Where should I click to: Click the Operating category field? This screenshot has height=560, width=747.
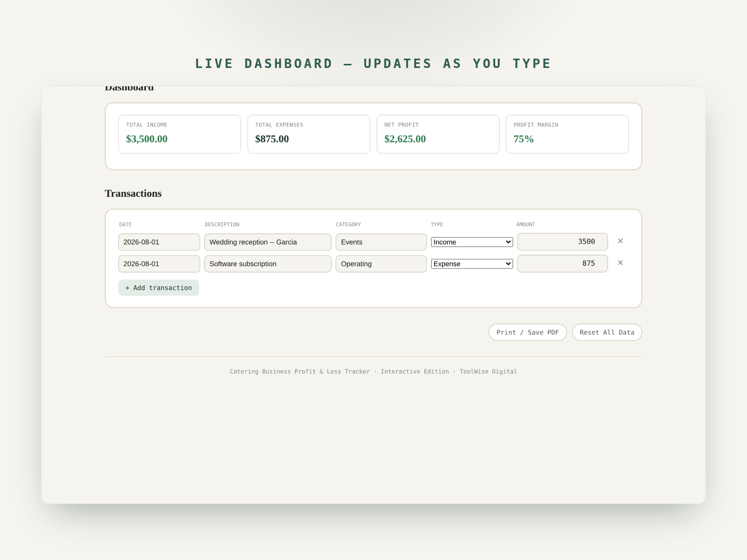tap(381, 264)
